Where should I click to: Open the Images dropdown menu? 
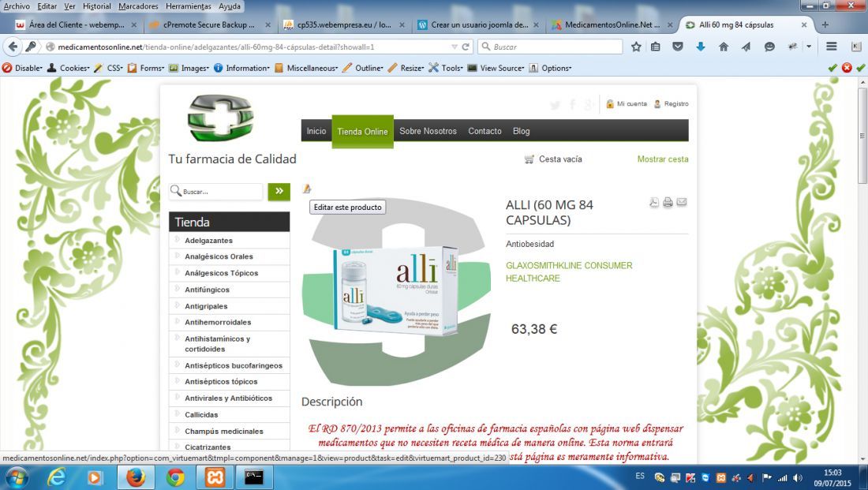(x=189, y=68)
